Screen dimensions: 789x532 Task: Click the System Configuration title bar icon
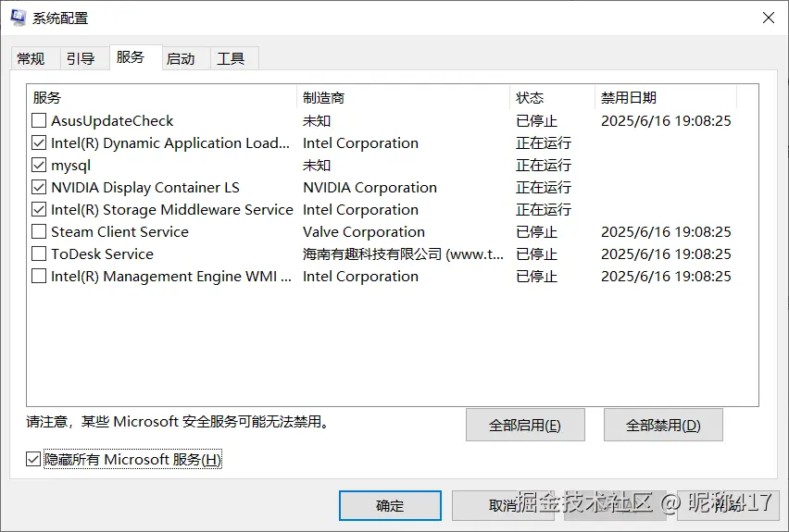(19, 18)
